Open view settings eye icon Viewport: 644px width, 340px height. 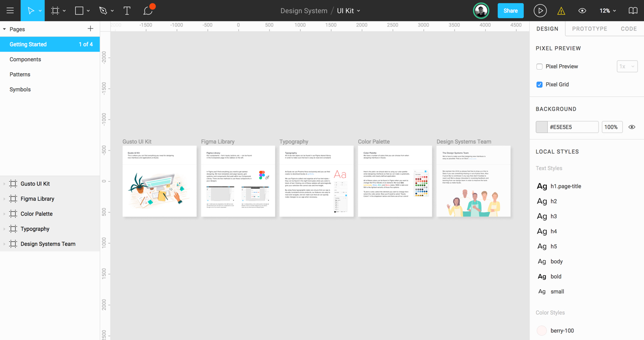pyautogui.click(x=582, y=11)
